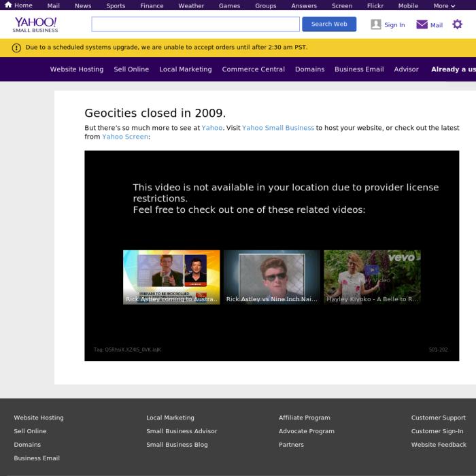
Task: Click the 'Already a user' link
Action: (x=454, y=69)
